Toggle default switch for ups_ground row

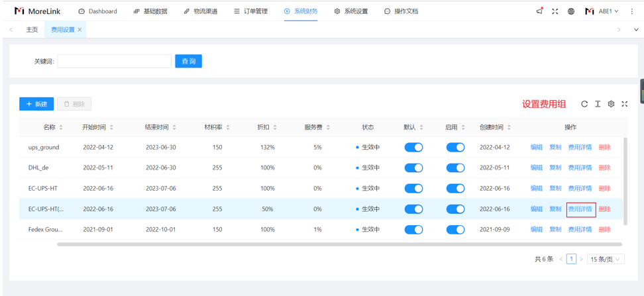(413, 148)
